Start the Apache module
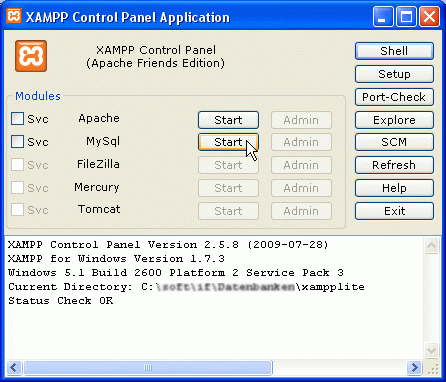 click(228, 120)
